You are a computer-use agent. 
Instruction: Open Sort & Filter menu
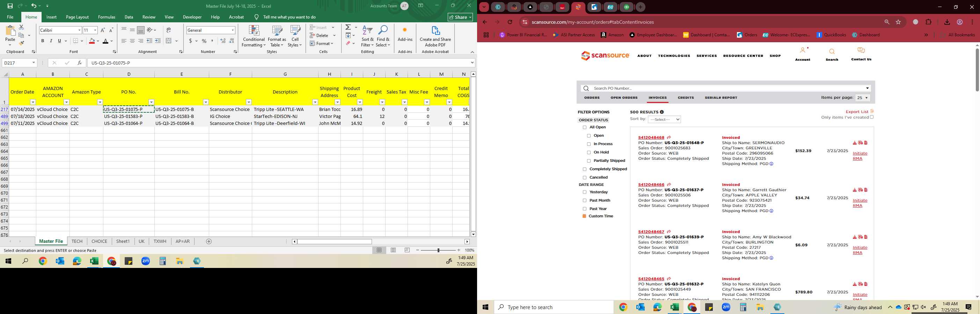pyautogui.click(x=367, y=36)
